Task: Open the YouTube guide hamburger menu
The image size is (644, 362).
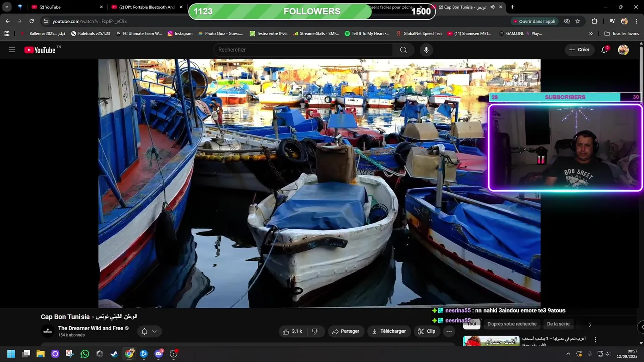Action: pos(12,50)
